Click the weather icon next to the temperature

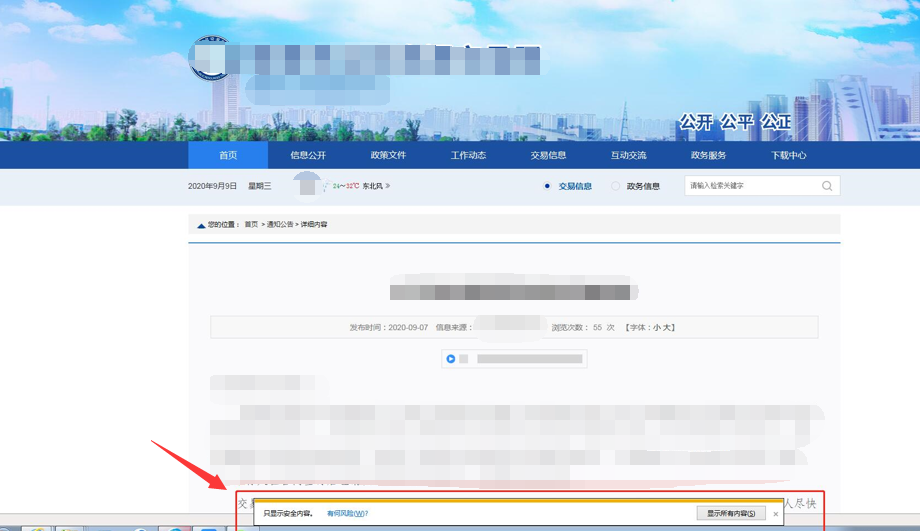click(x=325, y=186)
